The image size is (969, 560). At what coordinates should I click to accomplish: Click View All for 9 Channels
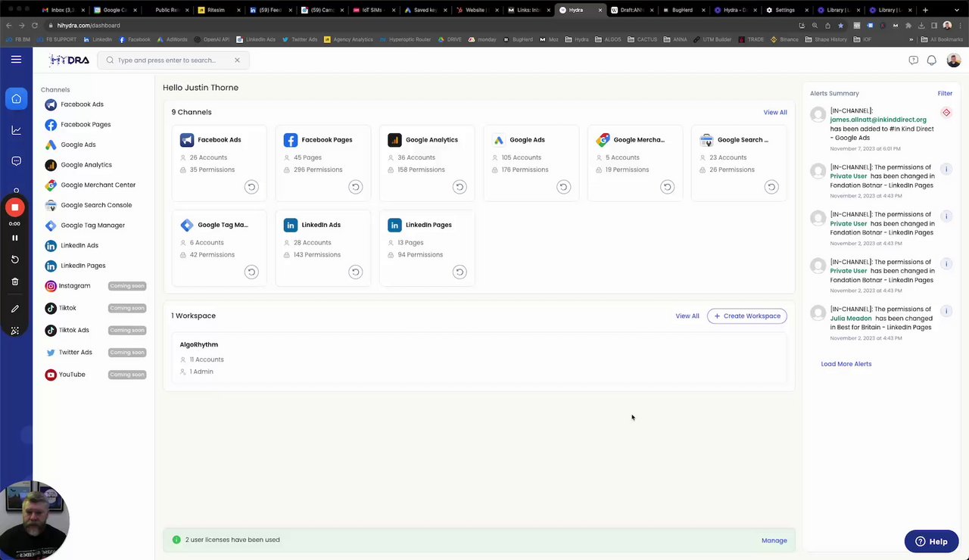tap(775, 112)
